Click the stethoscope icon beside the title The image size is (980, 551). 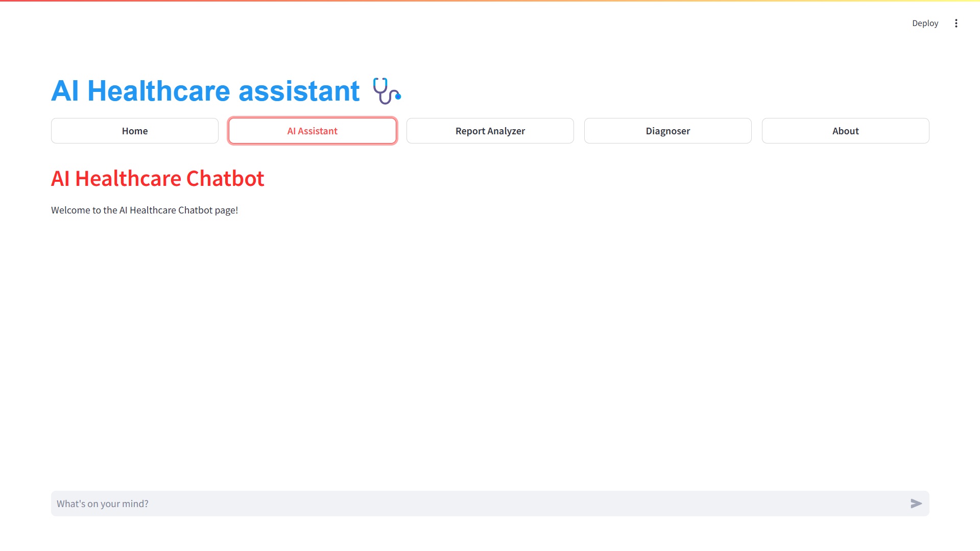click(x=387, y=91)
